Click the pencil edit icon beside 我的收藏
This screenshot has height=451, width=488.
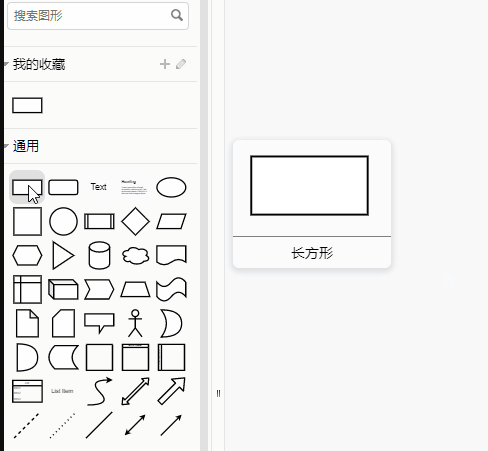181,64
